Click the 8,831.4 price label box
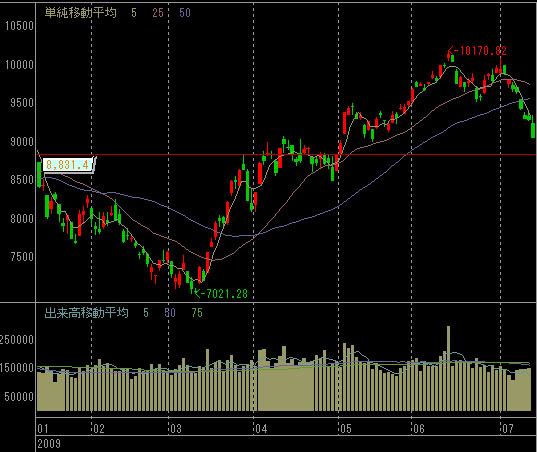The height and width of the screenshot is (452, 537). point(67,165)
